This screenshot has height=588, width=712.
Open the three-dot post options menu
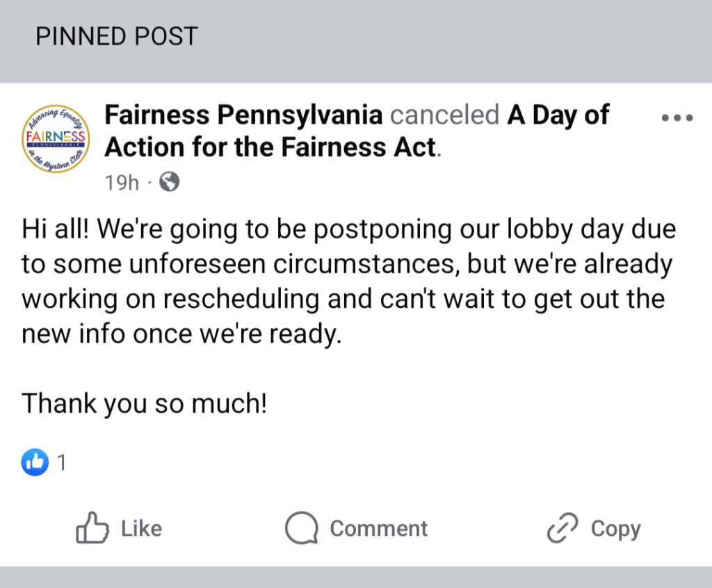point(677,118)
